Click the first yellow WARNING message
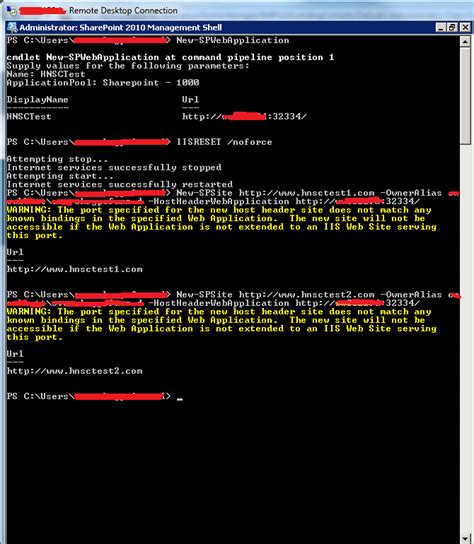Image resolution: width=474 pixels, height=544 pixels. click(221, 223)
